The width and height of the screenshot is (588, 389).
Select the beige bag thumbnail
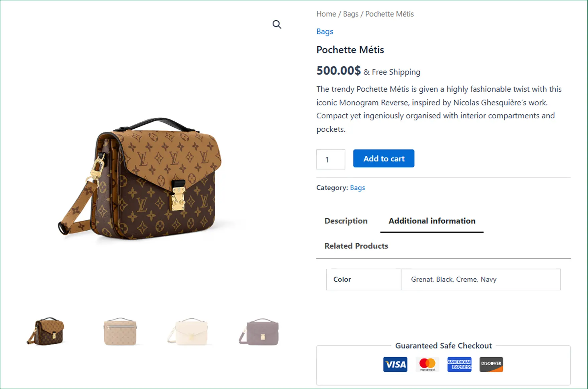[x=120, y=332]
